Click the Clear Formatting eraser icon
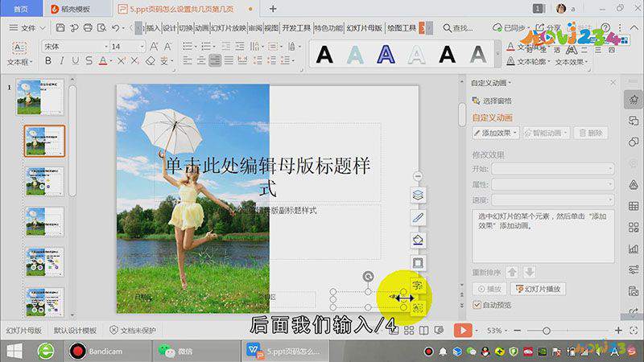This screenshot has height=362, width=644. (x=151, y=61)
